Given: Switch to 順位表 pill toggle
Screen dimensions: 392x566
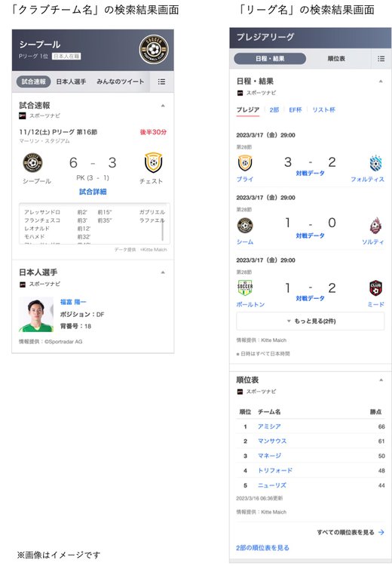Looking at the screenshot, I should point(336,58).
